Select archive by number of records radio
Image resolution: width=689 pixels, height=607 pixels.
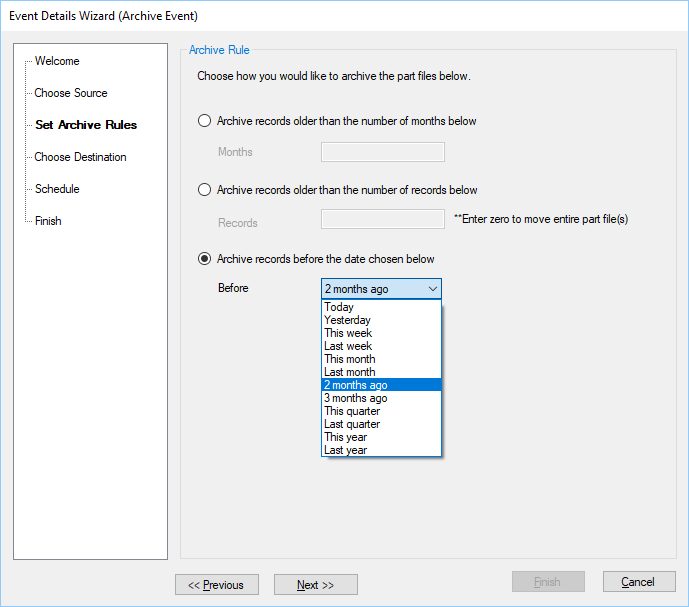(x=204, y=190)
